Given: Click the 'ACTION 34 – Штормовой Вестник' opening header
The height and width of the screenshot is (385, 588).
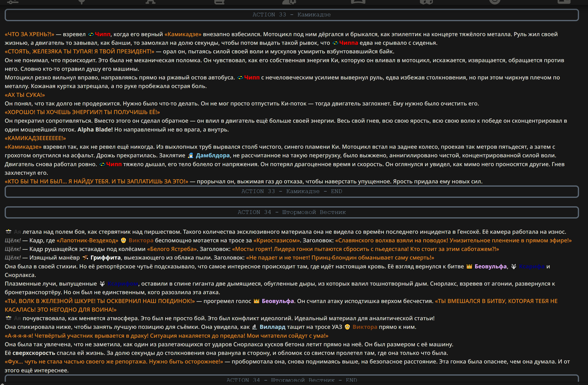Looking at the screenshot, I should (292, 212).
